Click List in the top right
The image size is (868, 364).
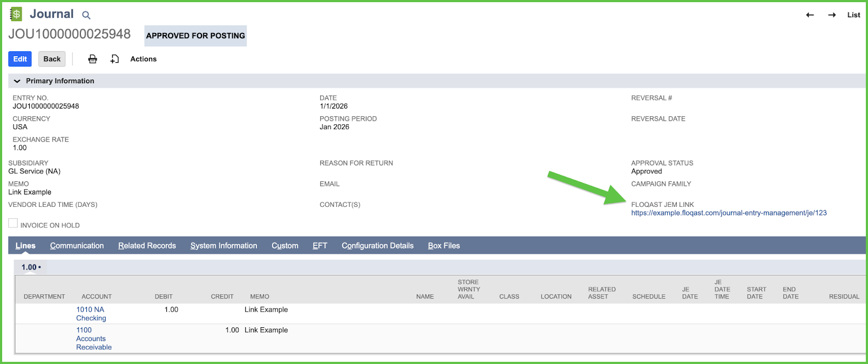[853, 15]
